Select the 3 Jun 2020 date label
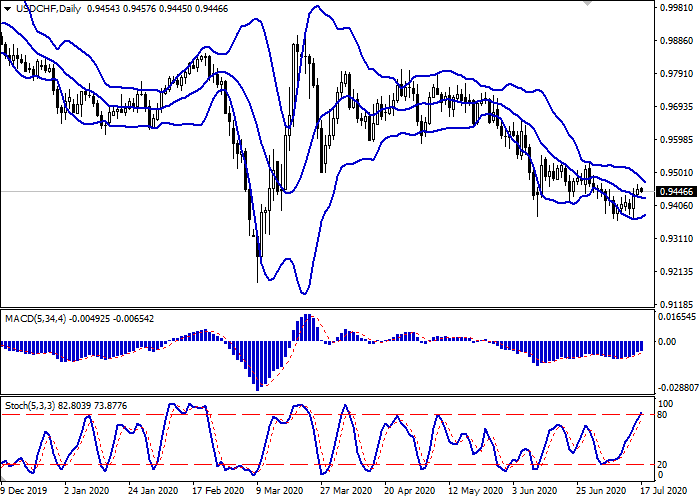This screenshot has height=500, width=700. tap(537, 491)
